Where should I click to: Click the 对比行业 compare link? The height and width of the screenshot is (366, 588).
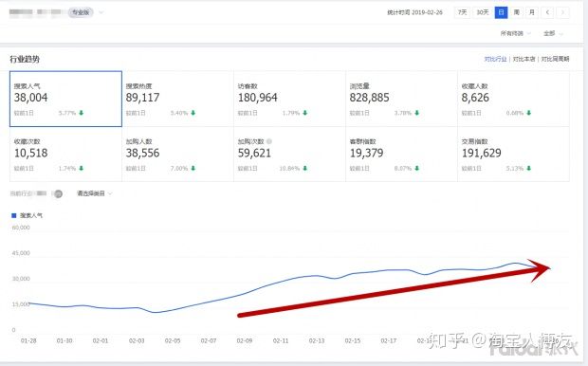tap(495, 59)
